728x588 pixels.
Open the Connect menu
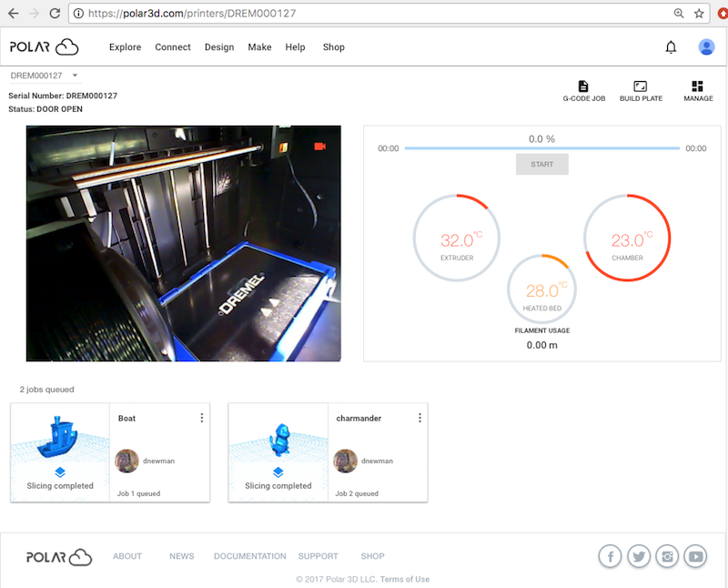click(x=173, y=47)
